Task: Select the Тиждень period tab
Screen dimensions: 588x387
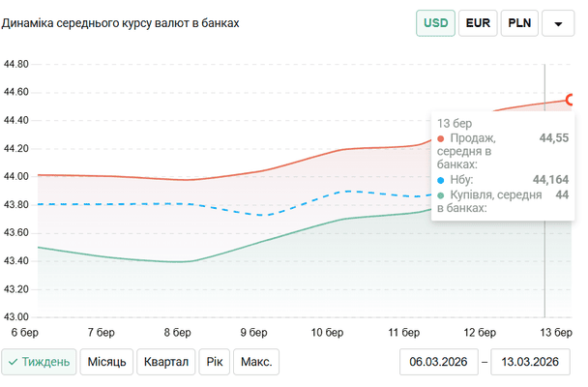Action: [x=40, y=362]
